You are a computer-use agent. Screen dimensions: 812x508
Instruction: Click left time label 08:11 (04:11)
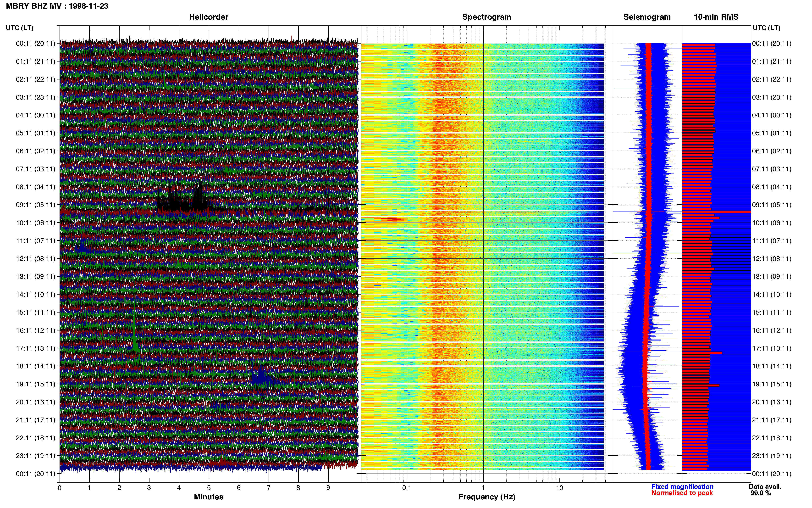coord(36,187)
